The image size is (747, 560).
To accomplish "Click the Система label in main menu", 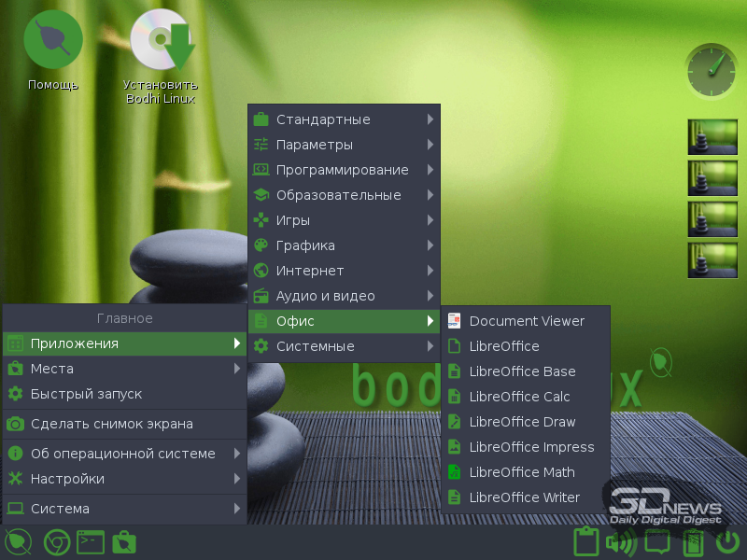I will [60, 509].
